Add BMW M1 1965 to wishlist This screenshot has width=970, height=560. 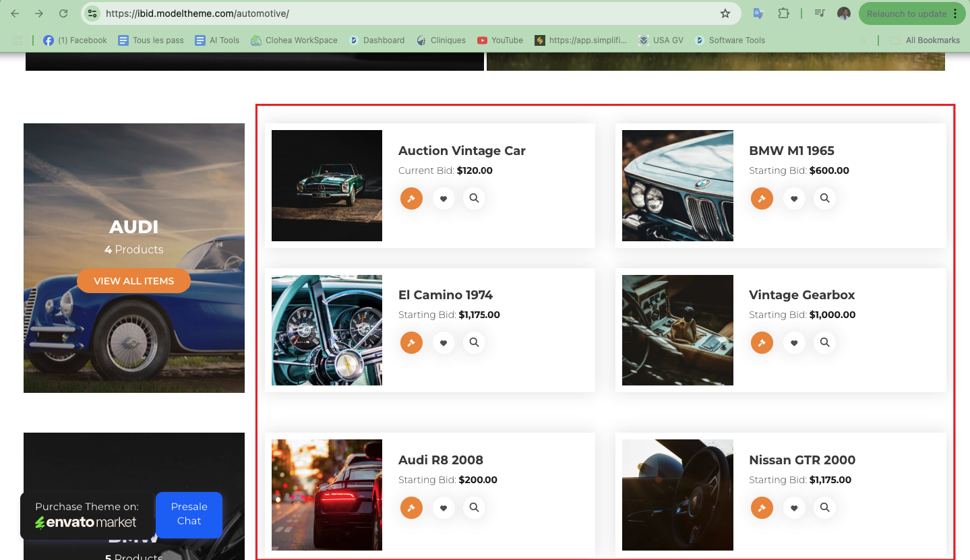794,199
